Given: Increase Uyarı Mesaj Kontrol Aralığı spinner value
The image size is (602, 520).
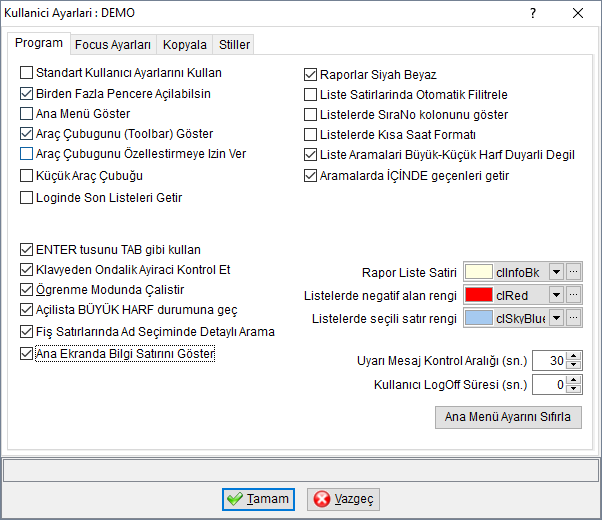Looking at the screenshot, I should tap(574, 356).
